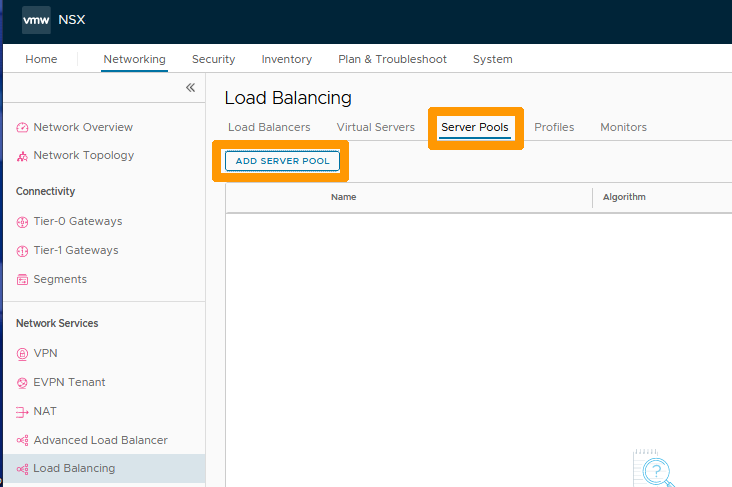Select Load Balancing in the sidebar
The width and height of the screenshot is (732, 487).
[x=74, y=468]
